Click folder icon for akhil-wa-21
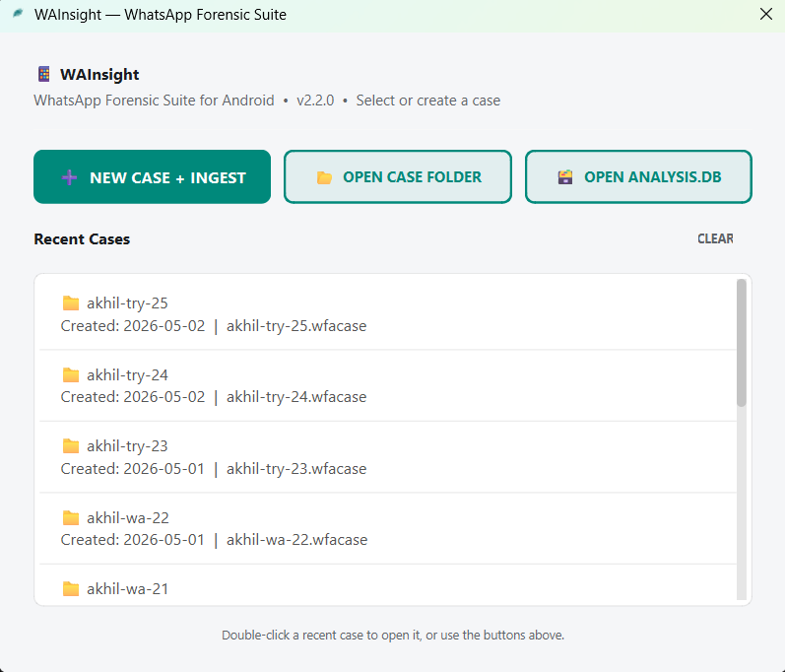Screen dimensions: 785x672 click(71, 589)
